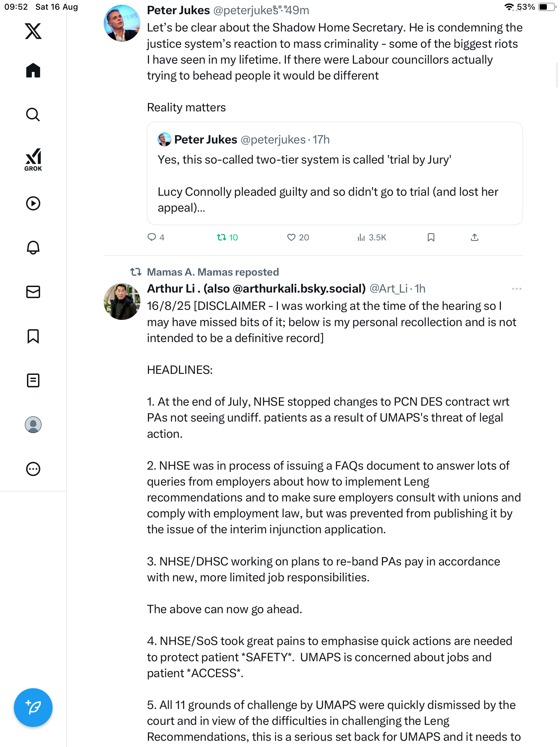560x747 pixels.
Task: Bookmark Peter Jukes post
Action: coord(431,237)
